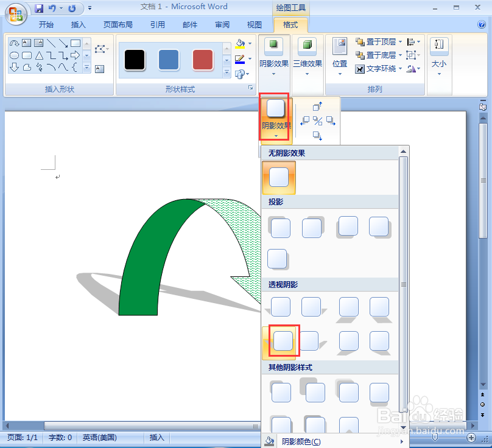Viewport: 492px width, 448px height.
Task: Apply the blue shape style
Action: point(169,60)
